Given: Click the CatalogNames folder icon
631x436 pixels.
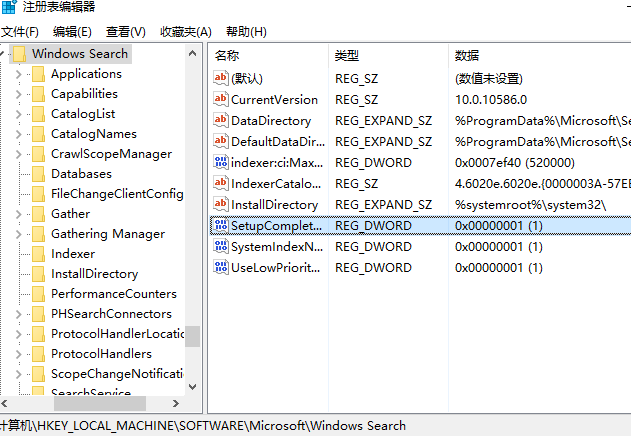Looking at the screenshot, I should 39,134.
